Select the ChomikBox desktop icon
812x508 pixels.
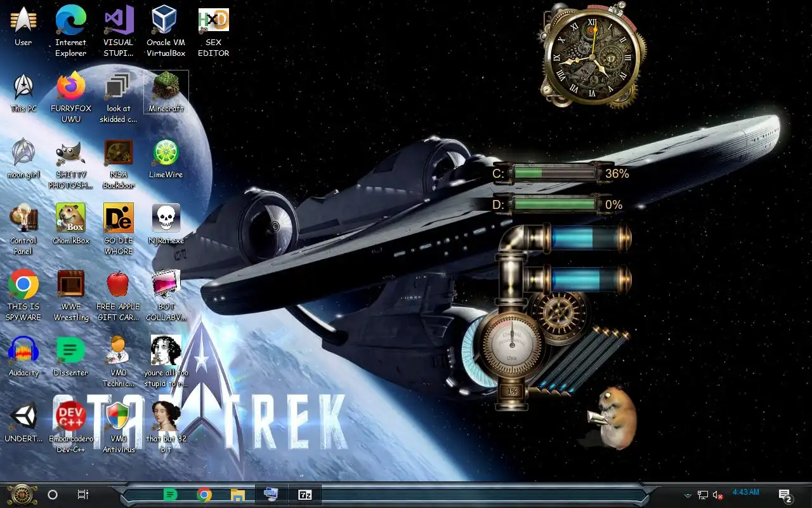(x=70, y=225)
